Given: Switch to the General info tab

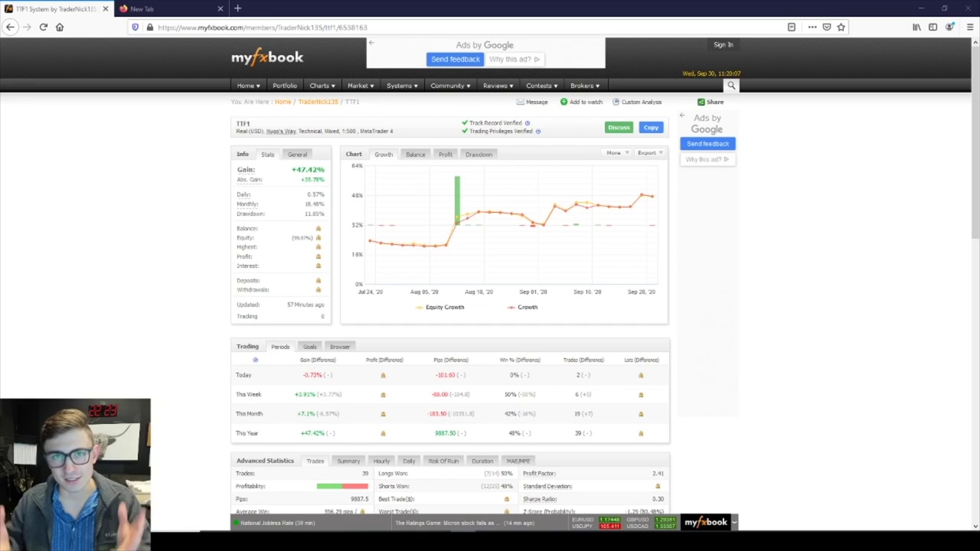Looking at the screenshot, I should (x=297, y=155).
